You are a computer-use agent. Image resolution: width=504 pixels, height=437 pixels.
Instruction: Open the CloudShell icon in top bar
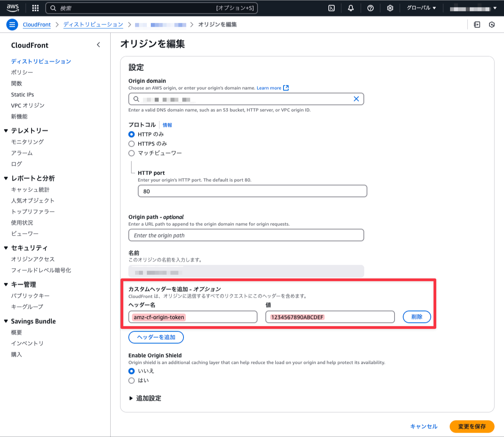point(332,8)
